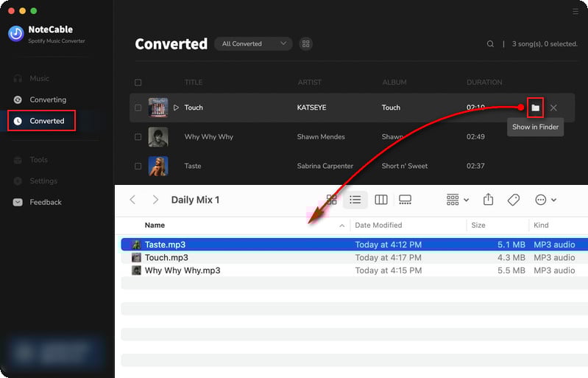Select Why Why Why.mp3 in Finder
The image size is (588, 378).
click(355, 270)
